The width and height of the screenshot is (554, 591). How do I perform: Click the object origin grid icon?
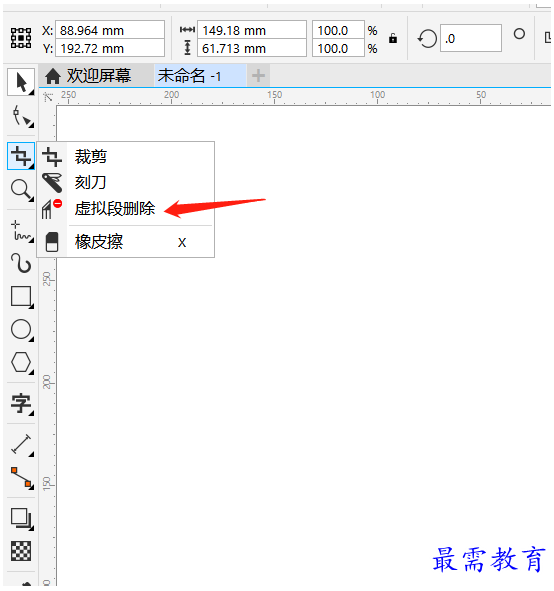[x=21, y=38]
